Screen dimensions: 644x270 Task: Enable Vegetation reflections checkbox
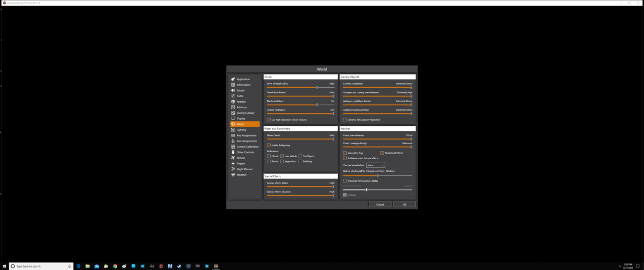[x=282, y=161]
